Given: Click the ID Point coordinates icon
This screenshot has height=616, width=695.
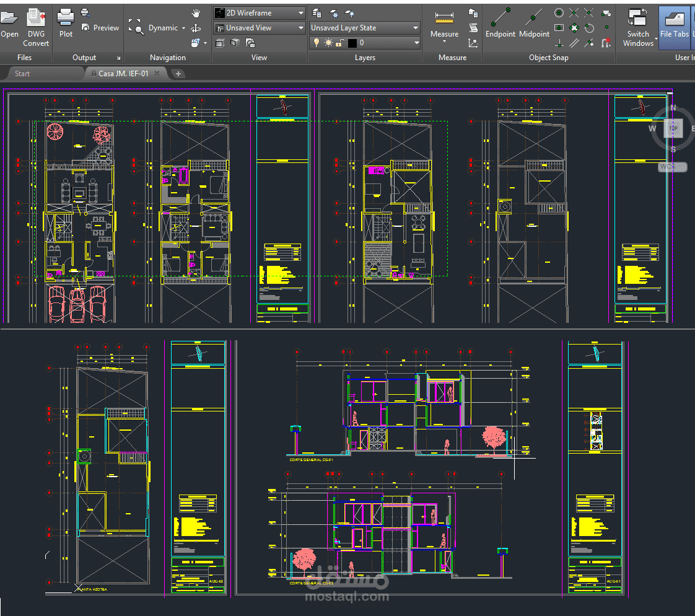Looking at the screenshot, I should [473, 43].
